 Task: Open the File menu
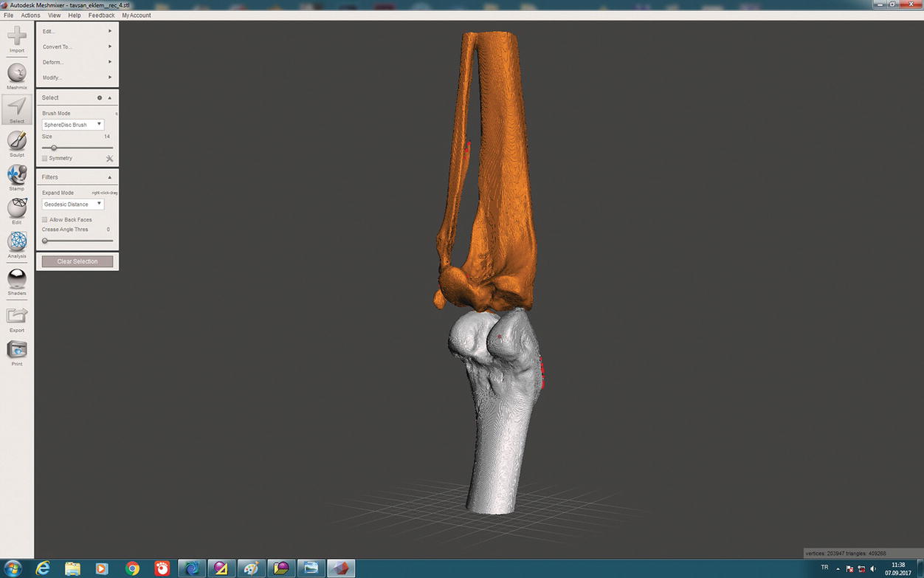tap(9, 15)
